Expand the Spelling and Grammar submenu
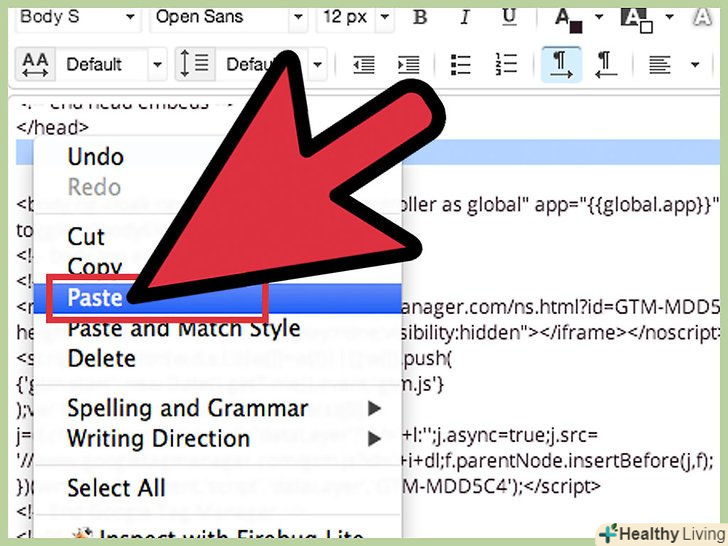The height and width of the screenshot is (546, 728). point(188,408)
